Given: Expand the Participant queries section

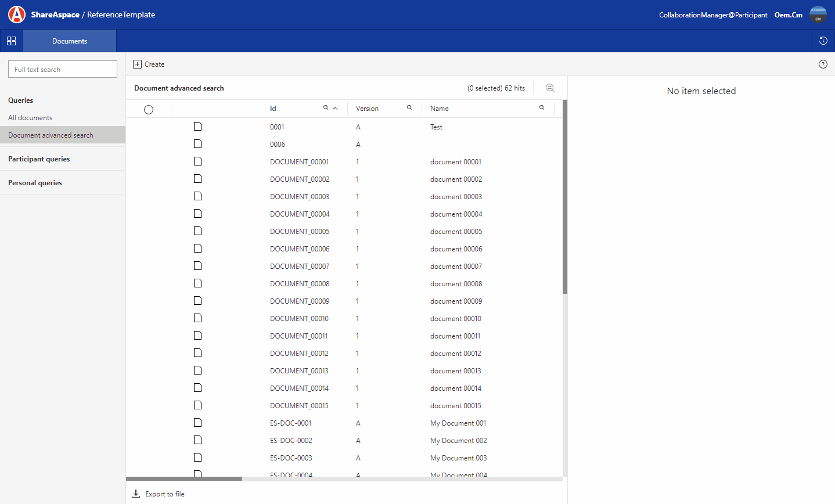Looking at the screenshot, I should [38, 159].
